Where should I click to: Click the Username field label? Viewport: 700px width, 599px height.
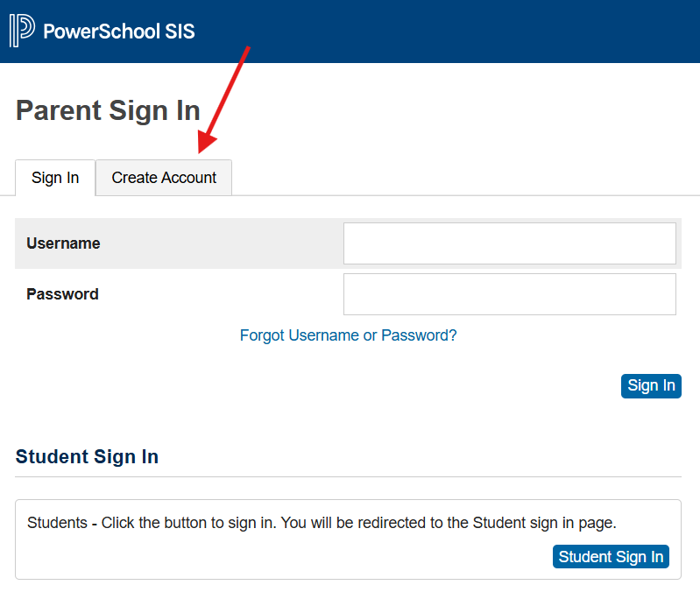[x=63, y=243]
